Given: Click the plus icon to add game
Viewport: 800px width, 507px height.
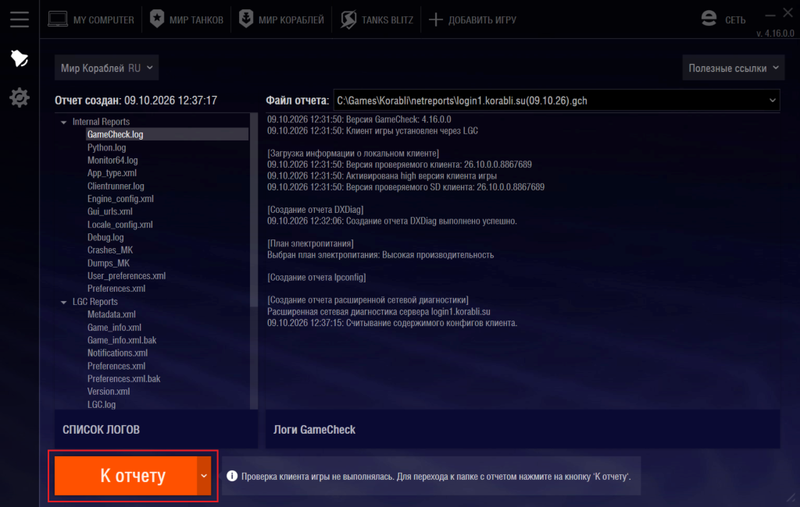Looking at the screenshot, I should (x=435, y=20).
